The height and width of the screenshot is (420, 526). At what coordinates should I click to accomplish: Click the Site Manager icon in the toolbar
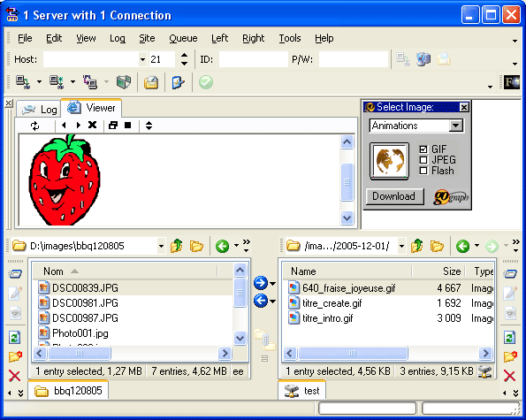tap(124, 82)
